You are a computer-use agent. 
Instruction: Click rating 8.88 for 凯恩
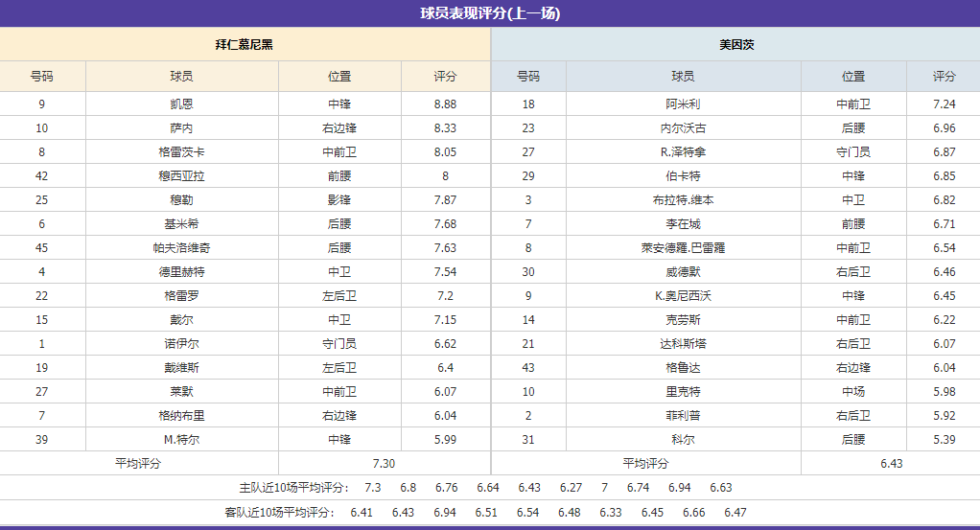coord(446,104)
